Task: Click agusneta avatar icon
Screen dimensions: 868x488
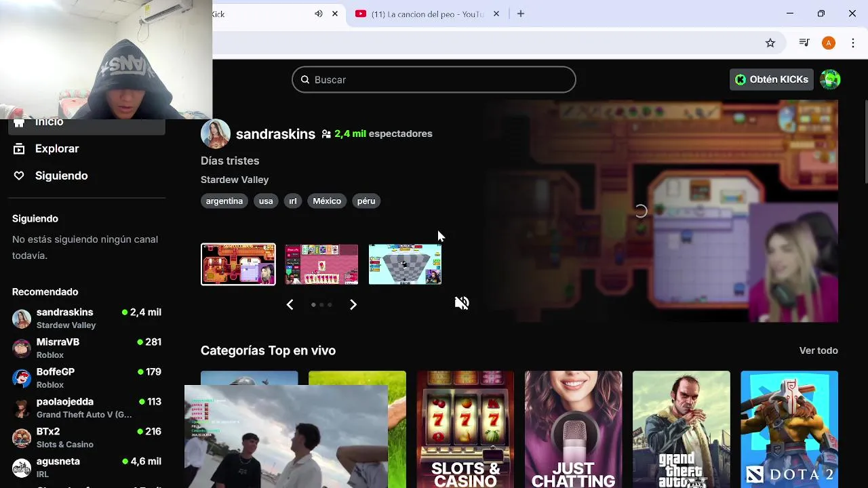Action: pyautogui.click(x=22, y=468)
